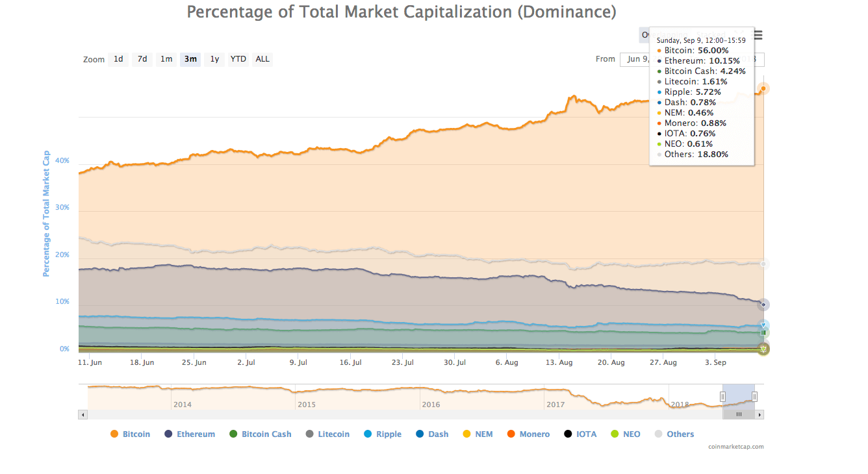The height and width of the screenshot is (474, 868).
Task: Switch zoom to YTD
Action: pyautogui.click(x=238, y=59)
